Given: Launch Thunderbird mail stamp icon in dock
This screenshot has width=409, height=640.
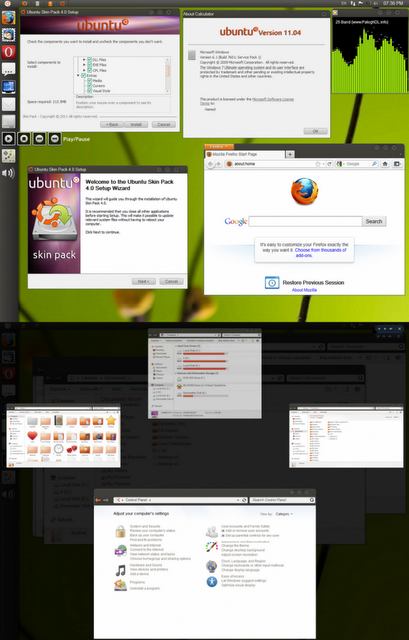Looking at the screenshot, I should (x=9, y=35).
